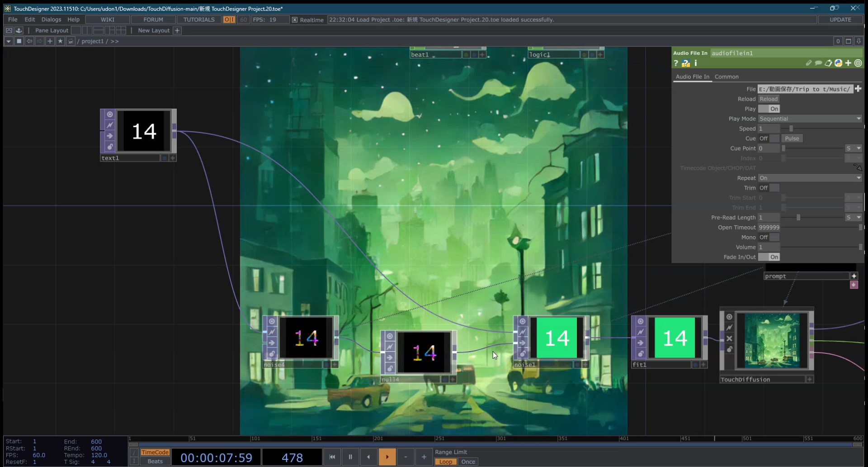Toggle the Play On switch
Screen dimensions: 868x467
[x=769, y=109]
